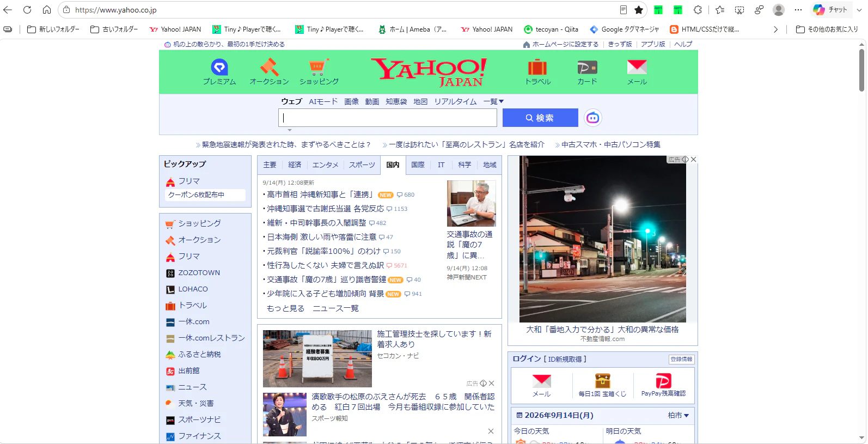The image size is (868, 444).
Task: Open the browser settings ellipsis menu
Action: [798, 10]
